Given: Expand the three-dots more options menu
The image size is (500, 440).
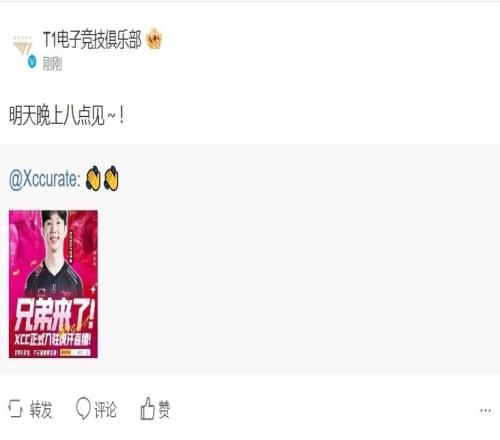Looking at the screenshot, I should [485, 410].
